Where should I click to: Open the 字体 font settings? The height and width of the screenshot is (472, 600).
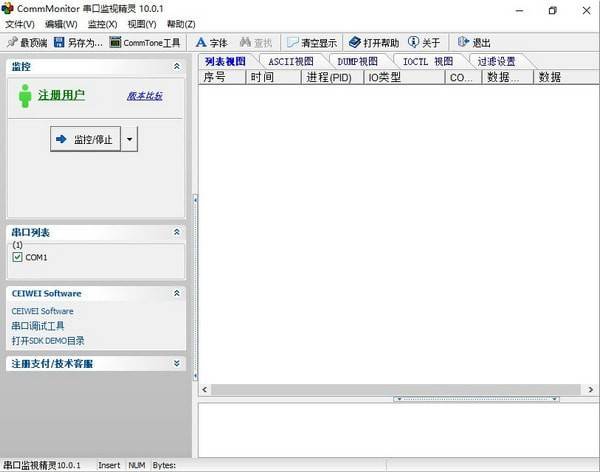(201, 43)
